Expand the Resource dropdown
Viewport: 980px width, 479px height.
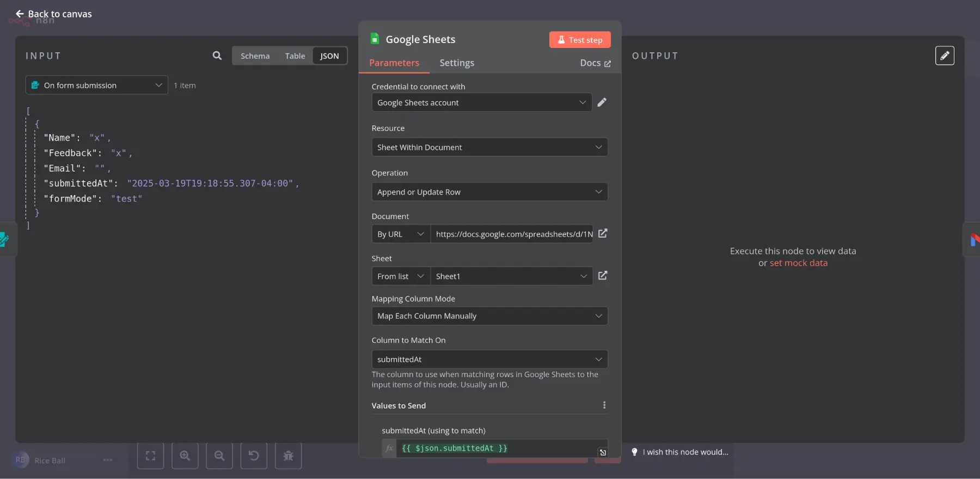pyautogui.click(x=489, y=147)
